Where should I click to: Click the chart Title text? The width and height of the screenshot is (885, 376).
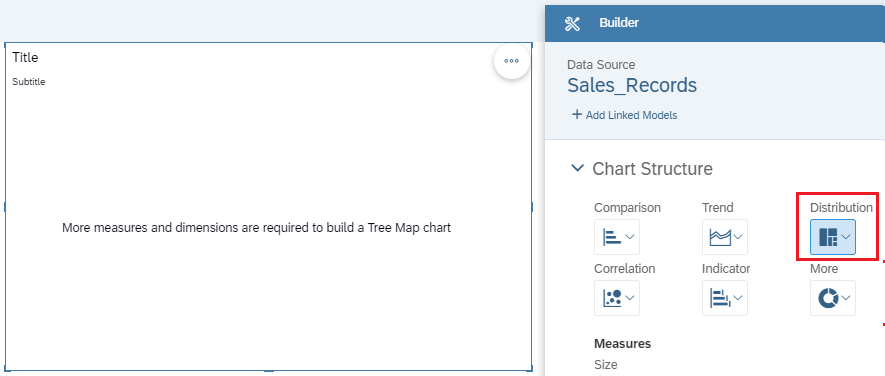25,57
